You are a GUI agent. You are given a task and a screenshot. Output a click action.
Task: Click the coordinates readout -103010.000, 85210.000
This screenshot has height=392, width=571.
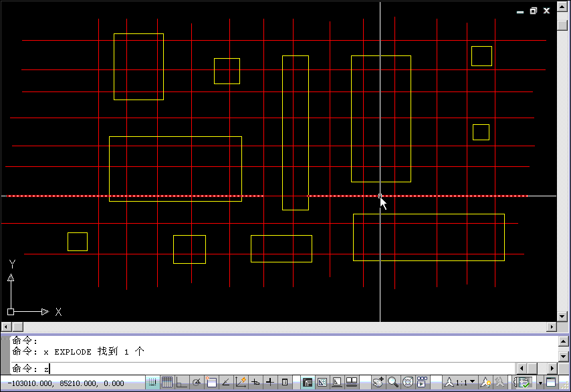[x=66, y=383]
